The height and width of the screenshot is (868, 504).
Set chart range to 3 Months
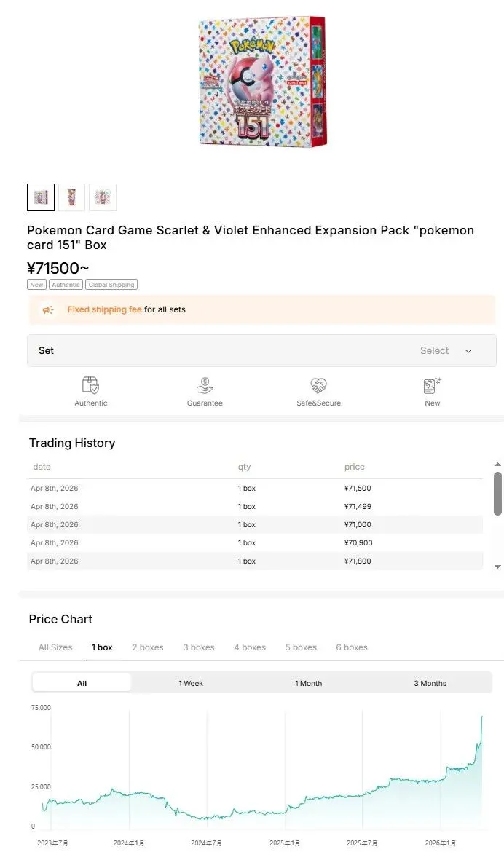pyautogui.click(x=430, y=683)
